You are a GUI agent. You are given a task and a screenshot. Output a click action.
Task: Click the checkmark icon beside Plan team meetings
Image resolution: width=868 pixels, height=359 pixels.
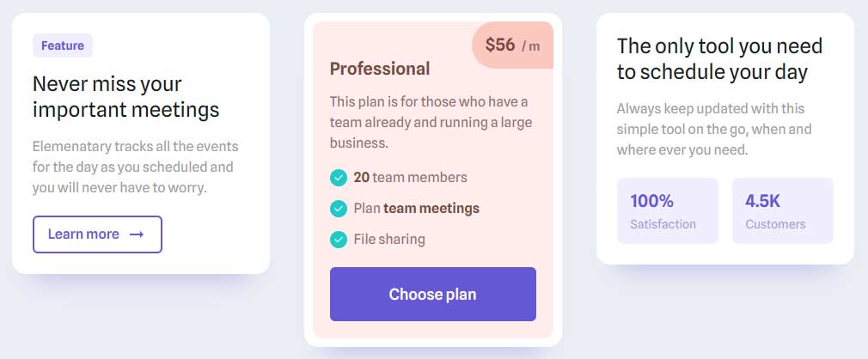click(339, 209)
